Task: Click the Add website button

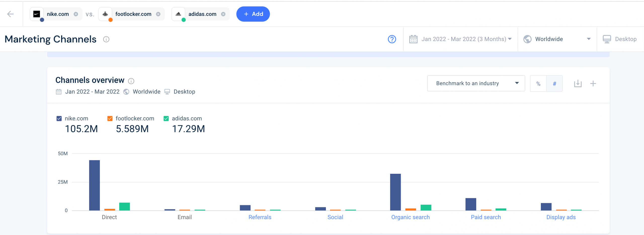Action: (253, 14)
